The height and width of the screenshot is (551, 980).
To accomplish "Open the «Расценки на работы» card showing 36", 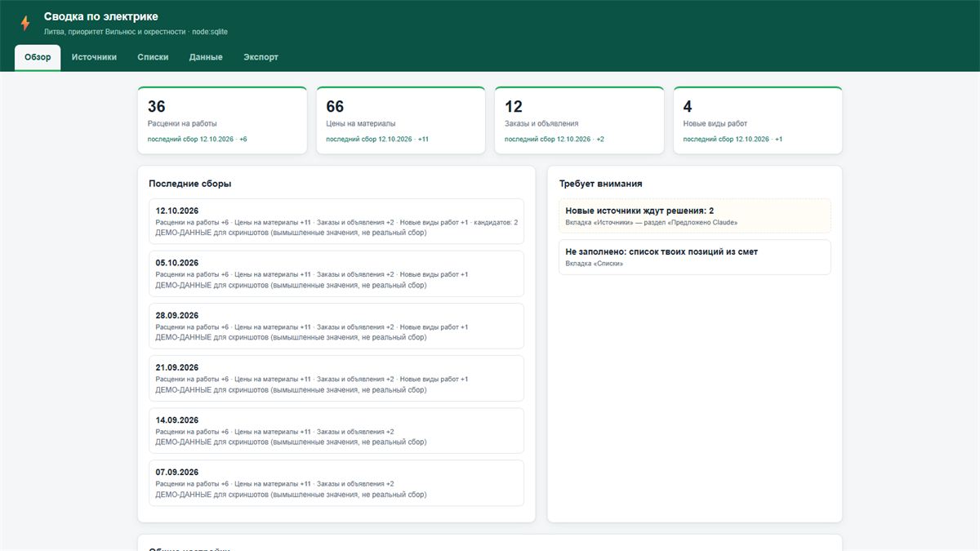I will click(222, 120).
